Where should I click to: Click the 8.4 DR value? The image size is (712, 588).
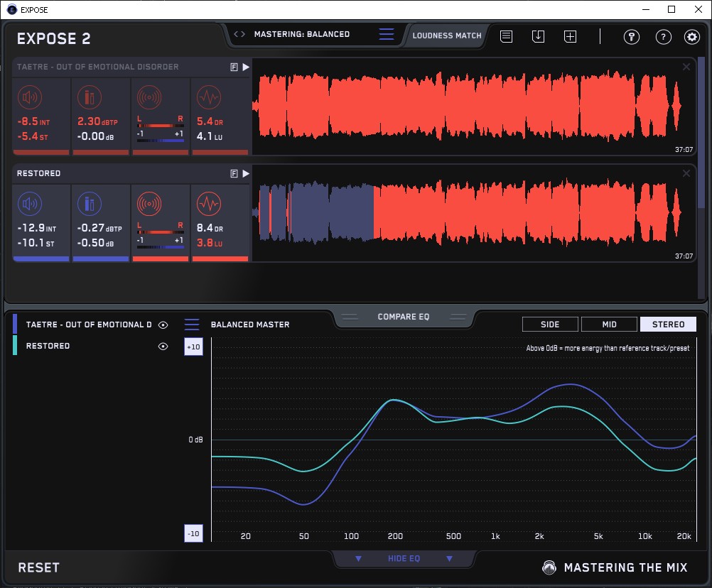[x=210, y=228]
